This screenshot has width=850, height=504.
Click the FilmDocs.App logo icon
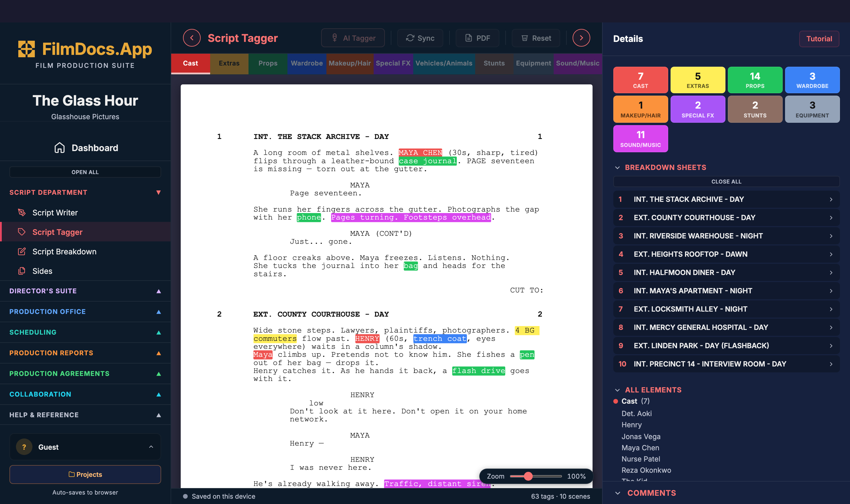(27, 49)
